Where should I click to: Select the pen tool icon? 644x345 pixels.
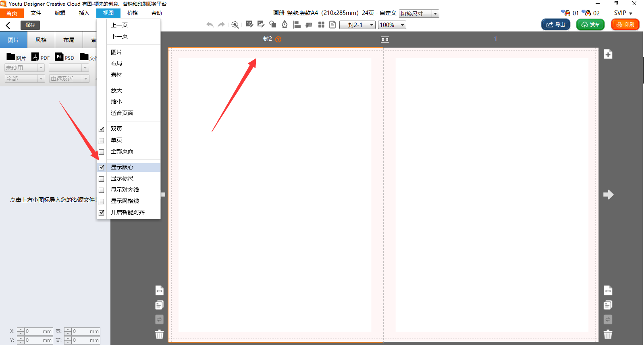pyautogui.click(x=285, y=25)
